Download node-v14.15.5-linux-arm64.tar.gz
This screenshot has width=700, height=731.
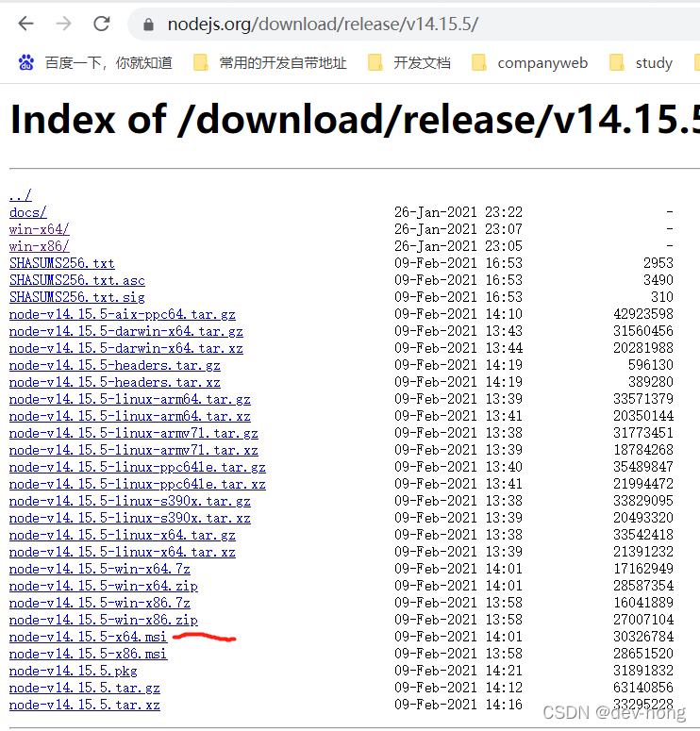pyautogui.click(x=129, y=399)
